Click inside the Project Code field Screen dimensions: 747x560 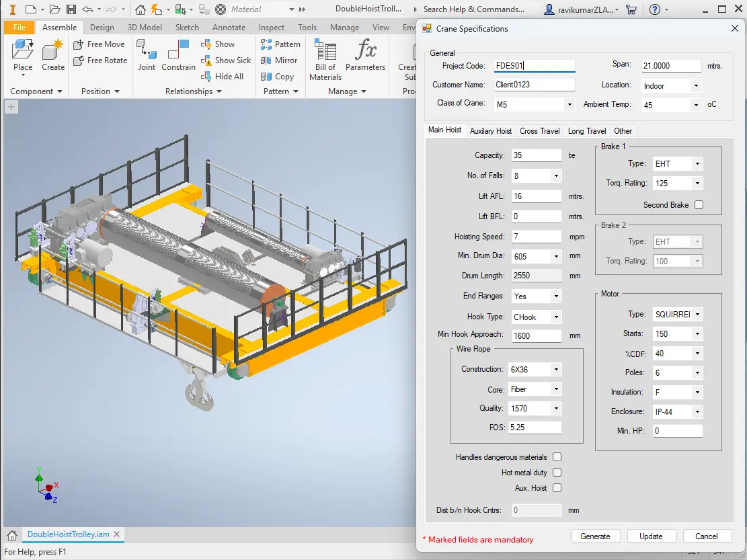coord(535,65)
